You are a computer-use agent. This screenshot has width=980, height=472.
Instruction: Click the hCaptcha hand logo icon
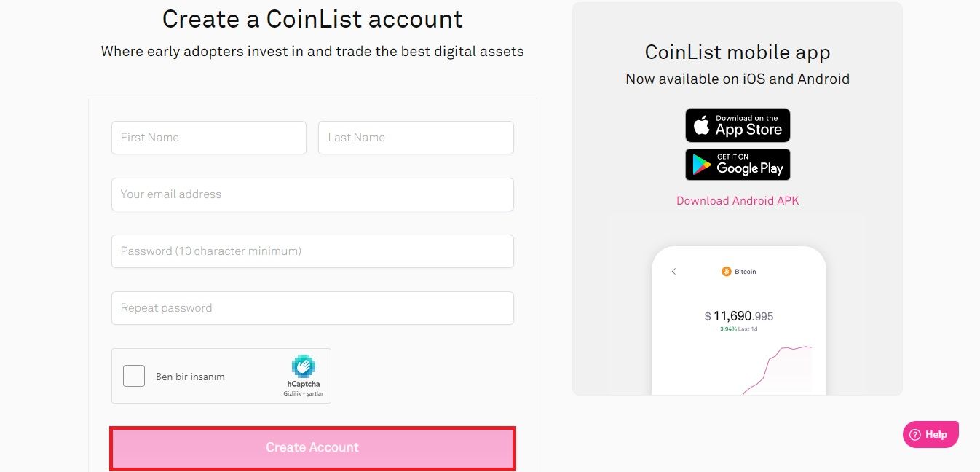tap(303, 366)
